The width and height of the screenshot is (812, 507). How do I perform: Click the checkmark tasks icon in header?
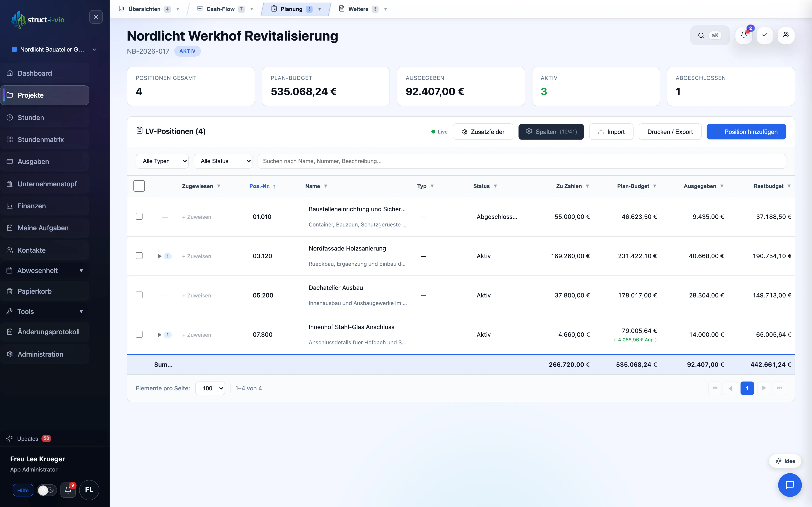[x=765, y=35]
